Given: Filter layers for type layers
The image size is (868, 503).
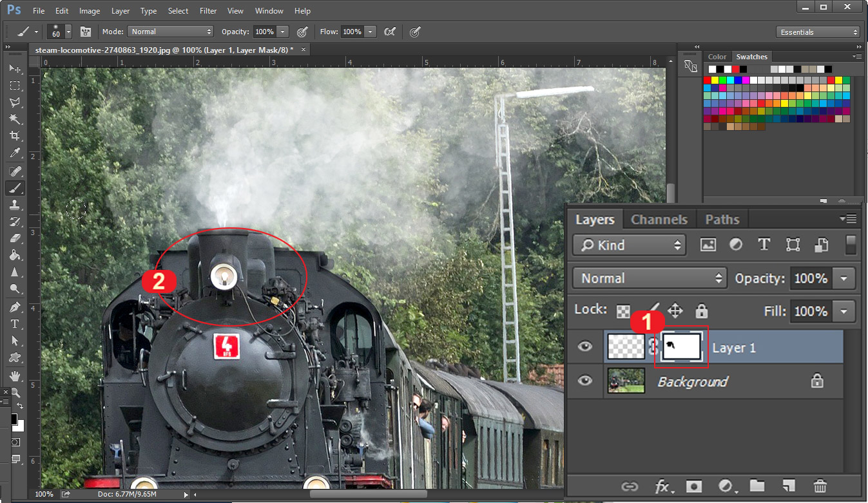Looking at the screenshot, I should click(764, 245).
